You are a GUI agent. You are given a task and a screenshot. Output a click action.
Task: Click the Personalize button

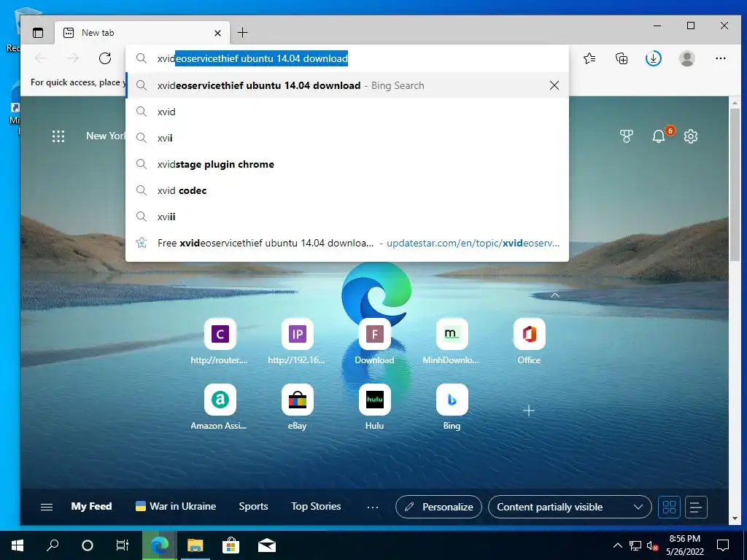[438, 507]
